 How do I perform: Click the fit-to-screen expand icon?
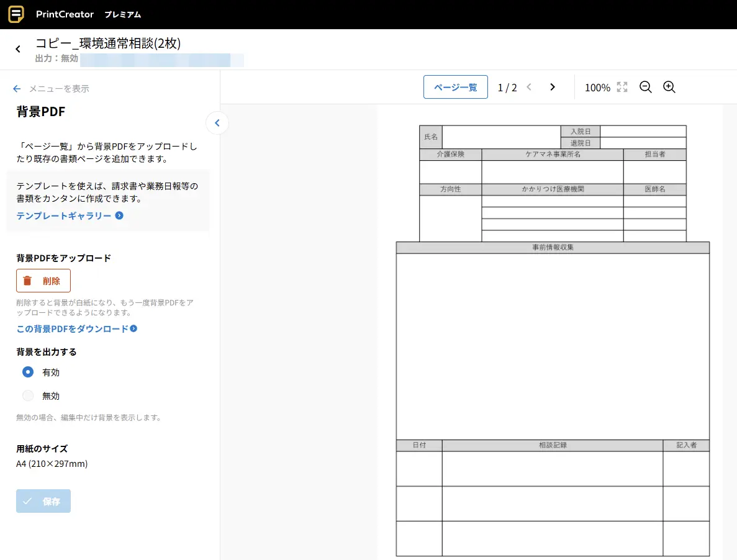pyautogui.click(x=622, y=88)
